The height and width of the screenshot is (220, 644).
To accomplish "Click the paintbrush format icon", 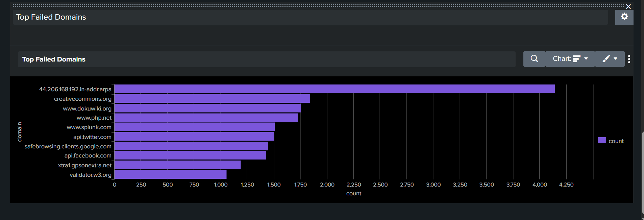I will click(x=606, y=59).
